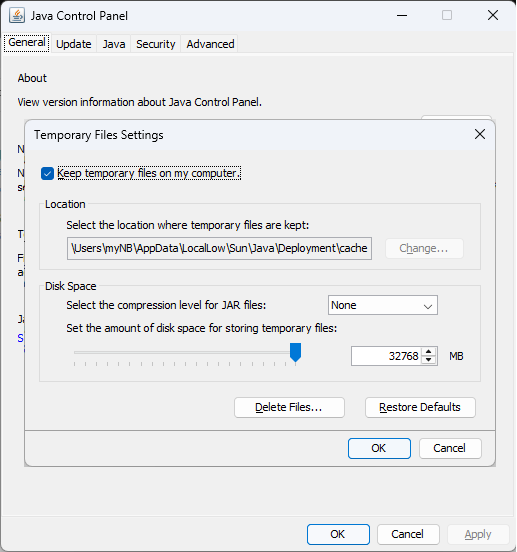
Task: Minimize the Java Control Panel window
Action: coord(402,15)
